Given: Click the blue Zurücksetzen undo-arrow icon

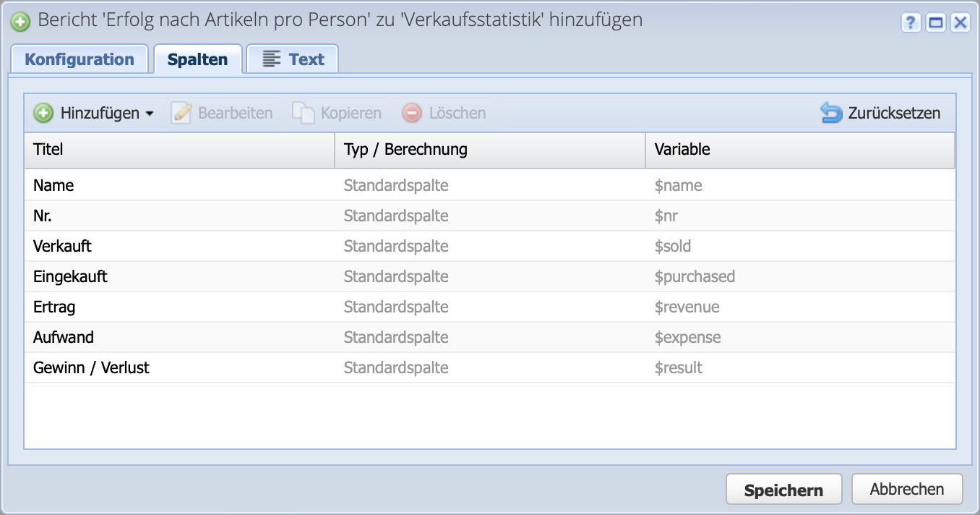Looking at the screenshot, I should coord(830,113).
